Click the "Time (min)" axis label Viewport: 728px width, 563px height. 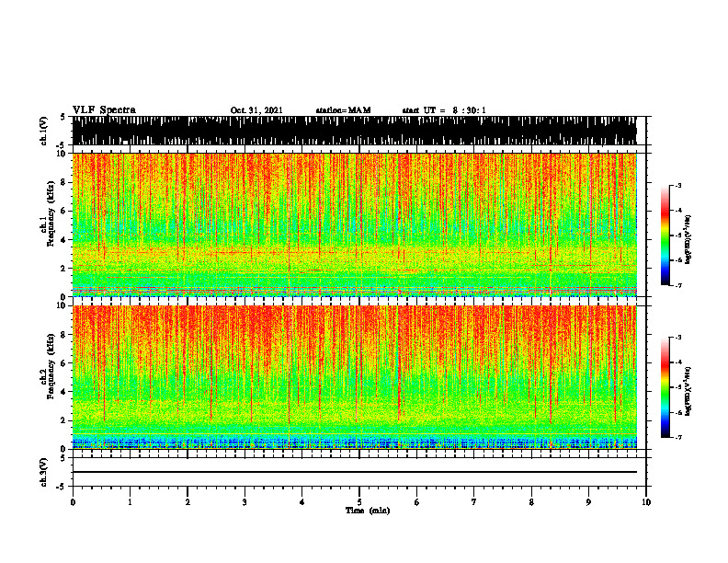(x=368, y=511)
